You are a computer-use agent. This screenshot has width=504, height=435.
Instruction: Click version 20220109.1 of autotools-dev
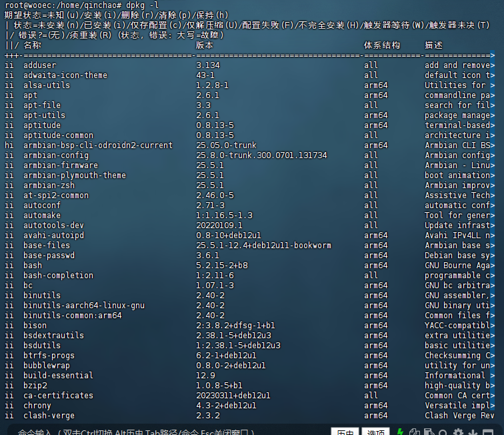tap(219, 226)
